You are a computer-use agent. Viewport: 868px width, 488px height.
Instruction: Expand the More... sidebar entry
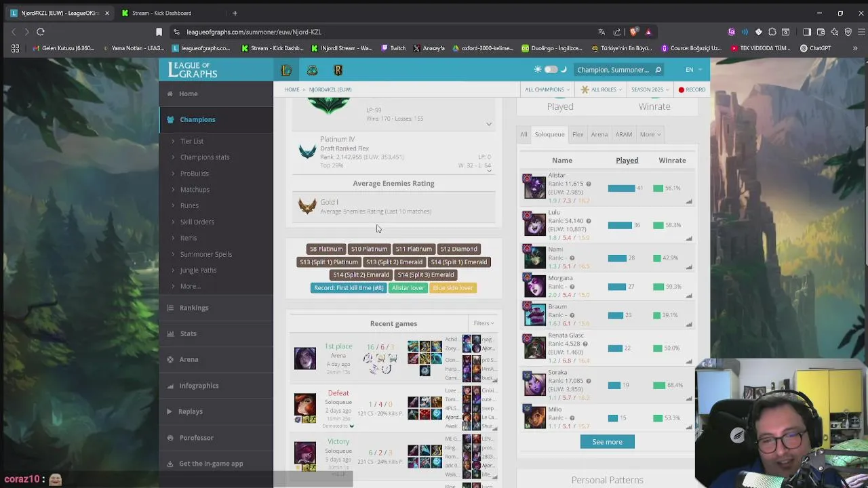[x=191, y=286]
